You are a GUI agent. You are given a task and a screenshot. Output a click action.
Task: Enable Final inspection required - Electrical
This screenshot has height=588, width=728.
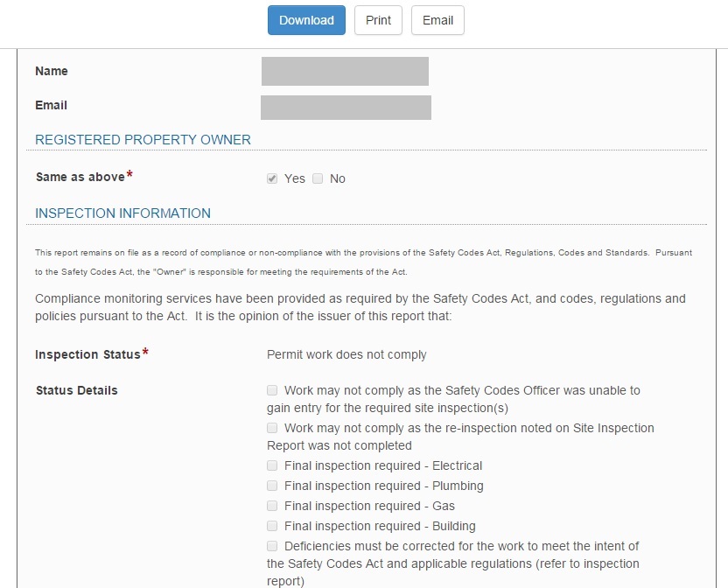273,465
